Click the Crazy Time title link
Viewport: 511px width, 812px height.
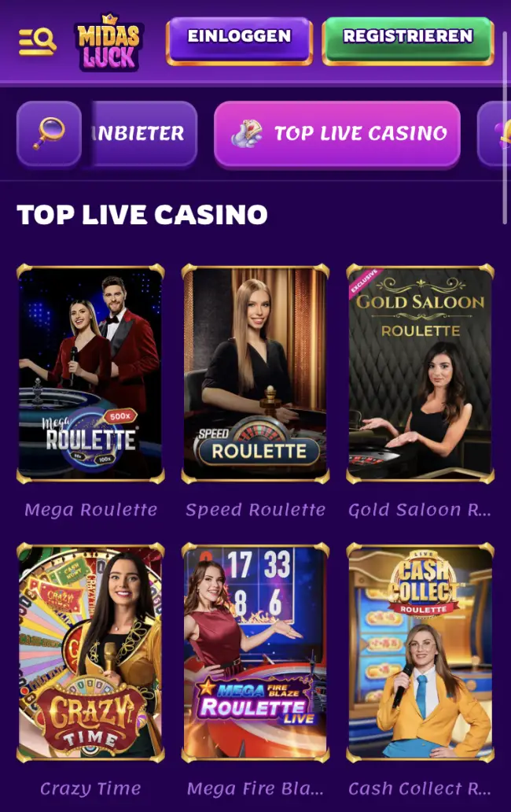point(90,788)
